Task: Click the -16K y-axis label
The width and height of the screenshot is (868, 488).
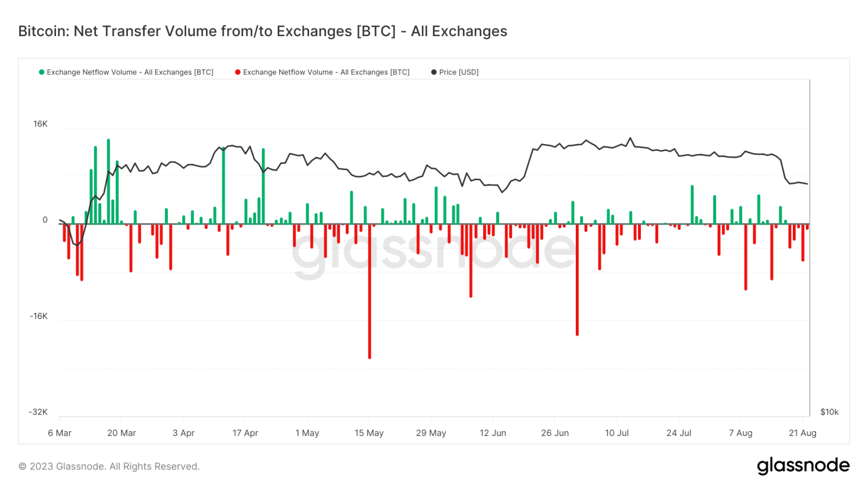Action: pyautogui.click(x=38, y=316)
